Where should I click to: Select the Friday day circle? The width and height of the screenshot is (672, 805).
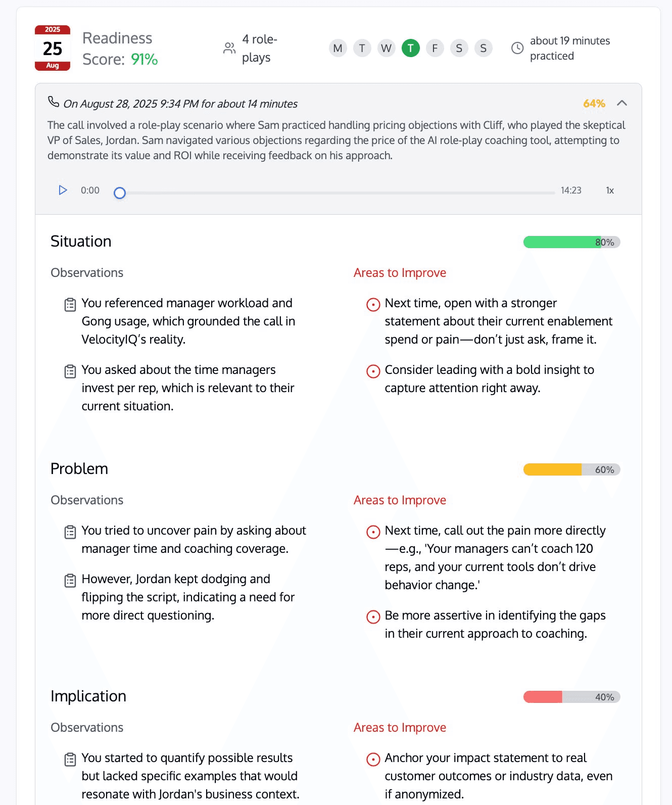click(435, 48)
